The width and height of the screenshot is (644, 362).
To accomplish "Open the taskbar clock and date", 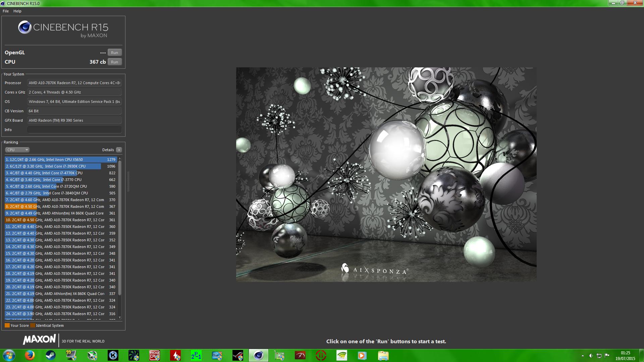I will (x=625, y=356).
